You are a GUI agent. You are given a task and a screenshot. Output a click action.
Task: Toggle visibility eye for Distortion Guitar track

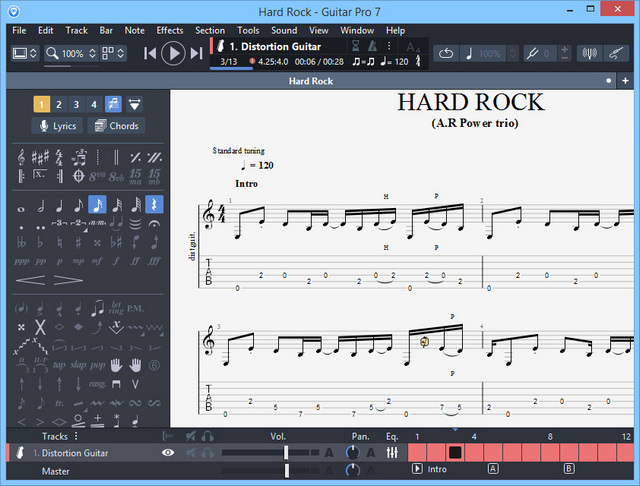coord(168,453)
